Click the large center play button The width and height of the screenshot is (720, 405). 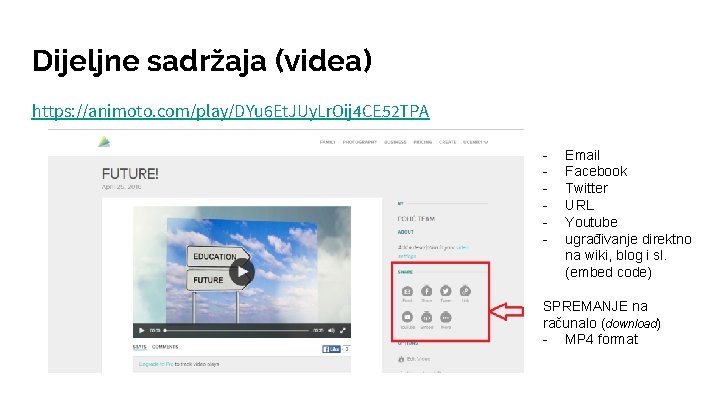[242, 272]
